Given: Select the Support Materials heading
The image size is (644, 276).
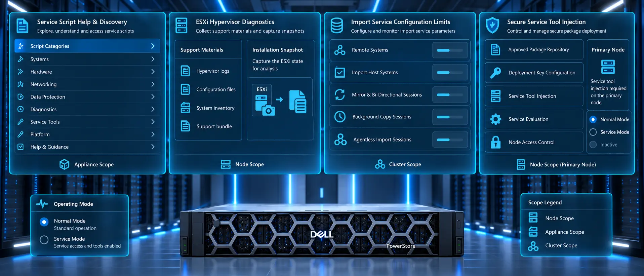Looking at the screenshot, I should (x=202, y=50).
